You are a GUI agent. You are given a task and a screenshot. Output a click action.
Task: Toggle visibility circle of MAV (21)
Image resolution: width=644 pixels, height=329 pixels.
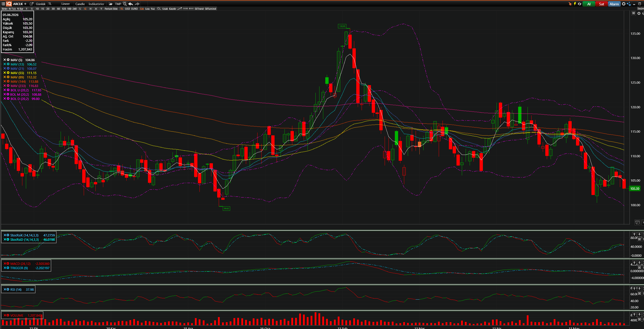(8, 68)
